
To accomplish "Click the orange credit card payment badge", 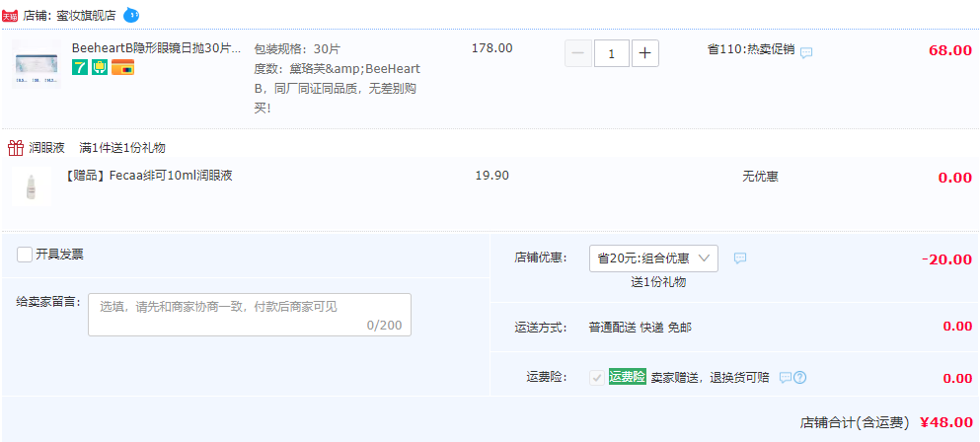I will coord(123,67).
